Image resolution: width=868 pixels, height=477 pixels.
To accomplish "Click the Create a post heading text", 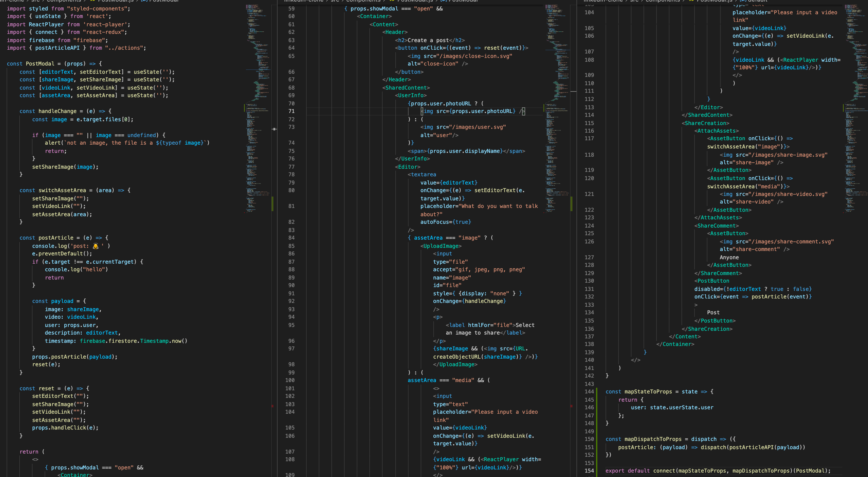I will coord(428,40).
